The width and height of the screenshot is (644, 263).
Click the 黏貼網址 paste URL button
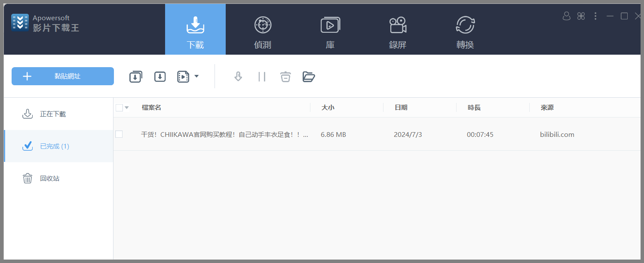pos(63,76)
